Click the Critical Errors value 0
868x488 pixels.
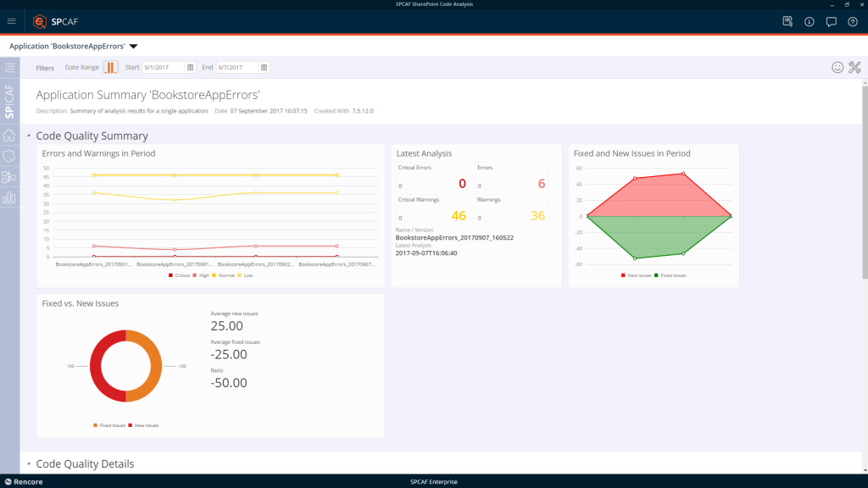coord(462,184)
